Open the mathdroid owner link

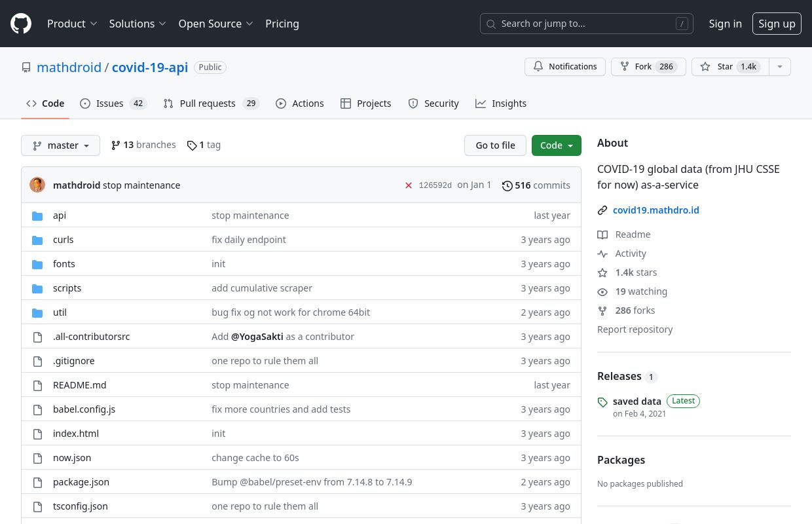pos(69,67)
